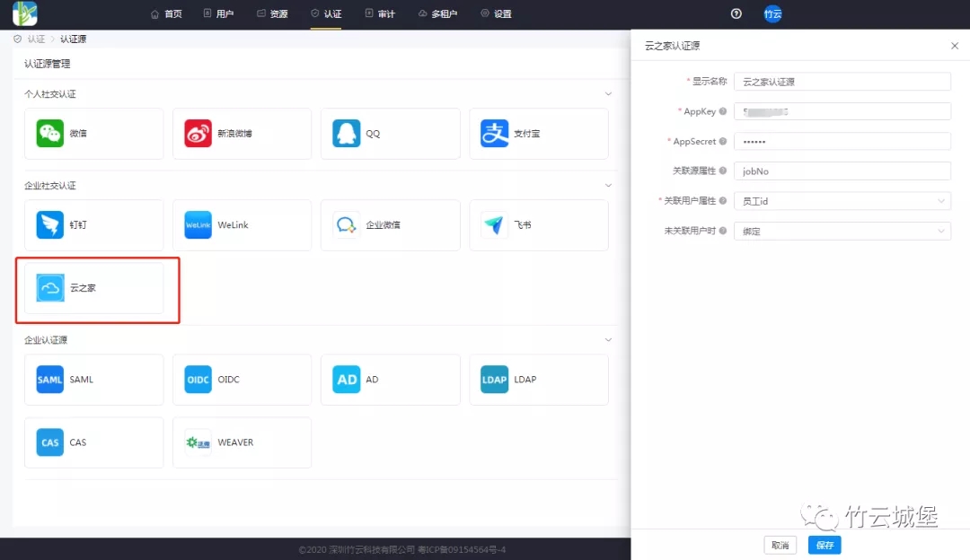Open the WeChat (微信) authentication source
This screenshot has height=560, width=970.
tap(94, 134)
